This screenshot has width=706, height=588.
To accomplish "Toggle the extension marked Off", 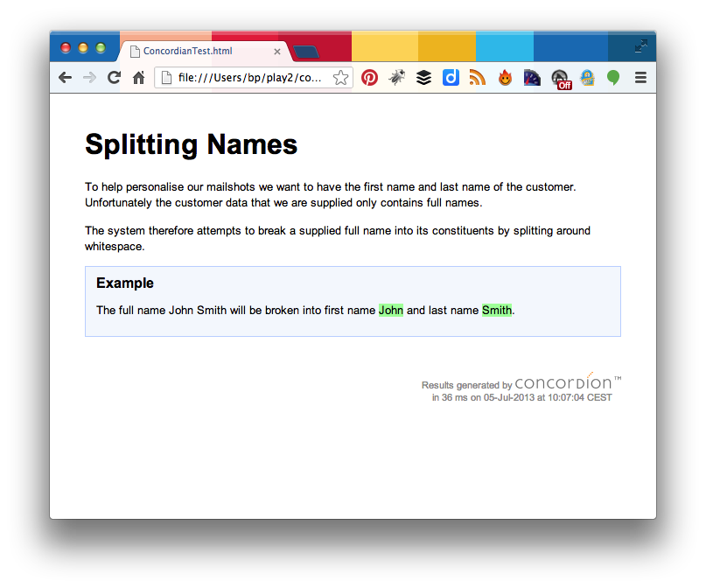I will [x=560, y=79].
